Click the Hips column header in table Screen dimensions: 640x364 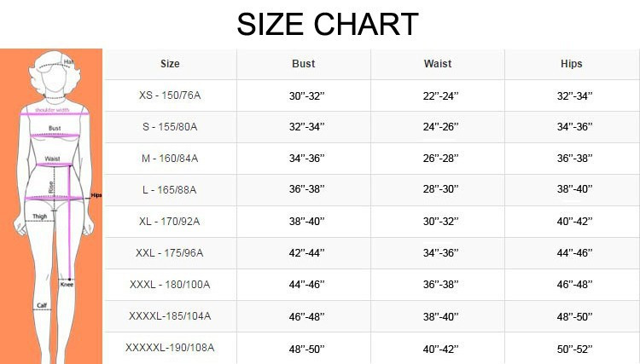(572, 64)
